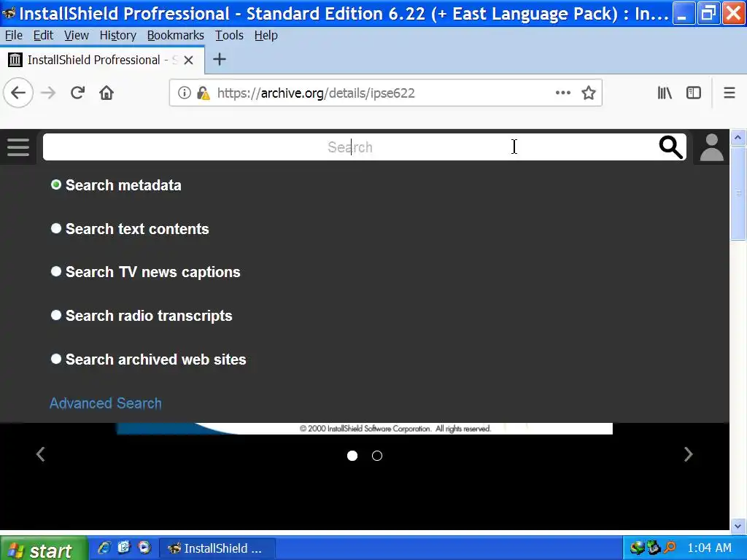Toggle the sidebar view icon
Image resolution: width=747 pixels, height=560 pixels.
coord(694,93)
